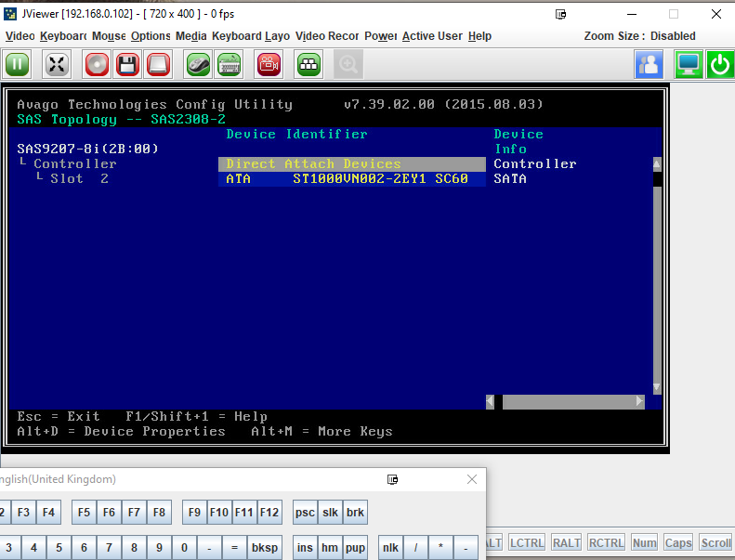Toggle the mouse cursor icon
Screen dimensions: 735x560
[198, 64]
